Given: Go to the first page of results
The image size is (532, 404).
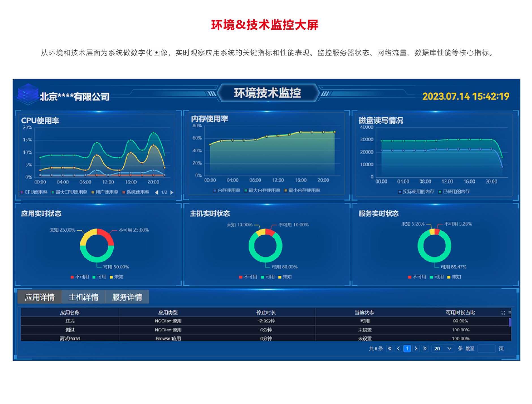Looking at the screenshot, I should (390, 348).
